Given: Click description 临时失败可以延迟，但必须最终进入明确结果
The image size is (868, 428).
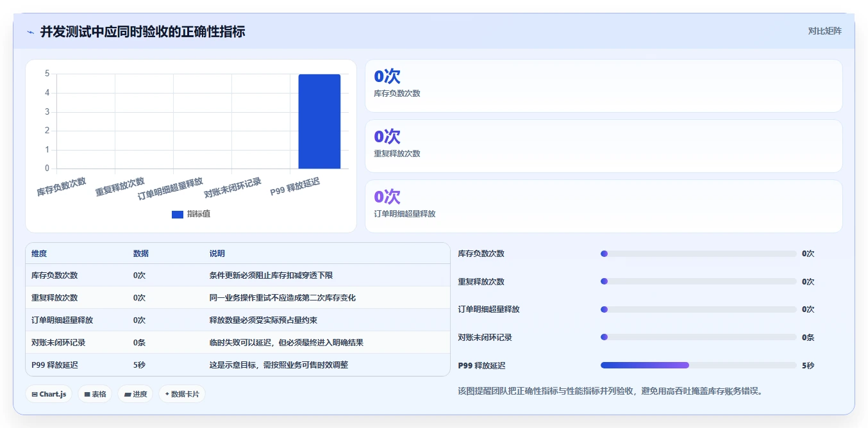Looking at the screenshot, I should (287, 343).
